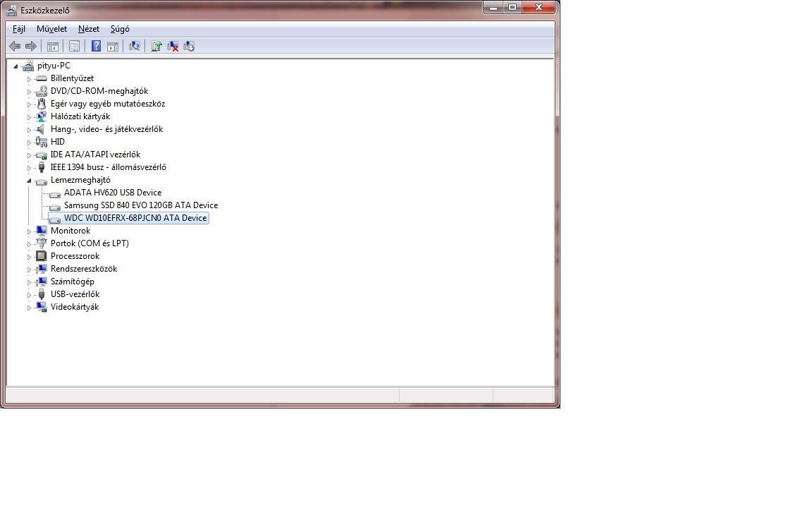The height and width of the screenshot is (508, 812).
Task: Expand the Hálózati kártyák category
Action: [29, 117]
